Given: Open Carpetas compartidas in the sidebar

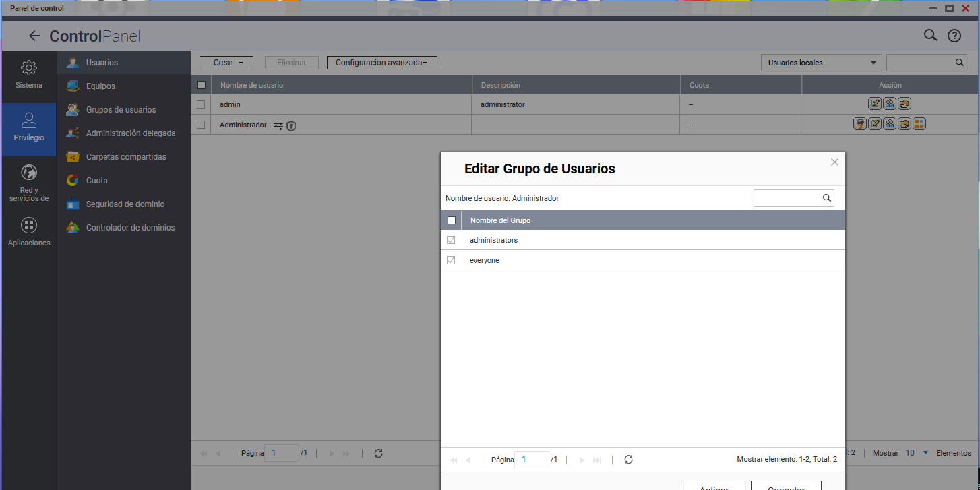Looking at the screenshot, I should point(125,157).
